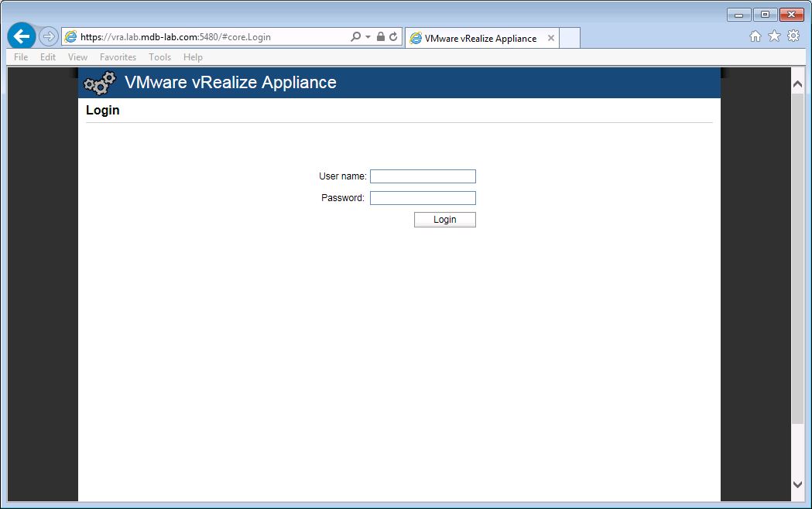Open the Favorites star icon
812x509 pixels.
point(774,36)
